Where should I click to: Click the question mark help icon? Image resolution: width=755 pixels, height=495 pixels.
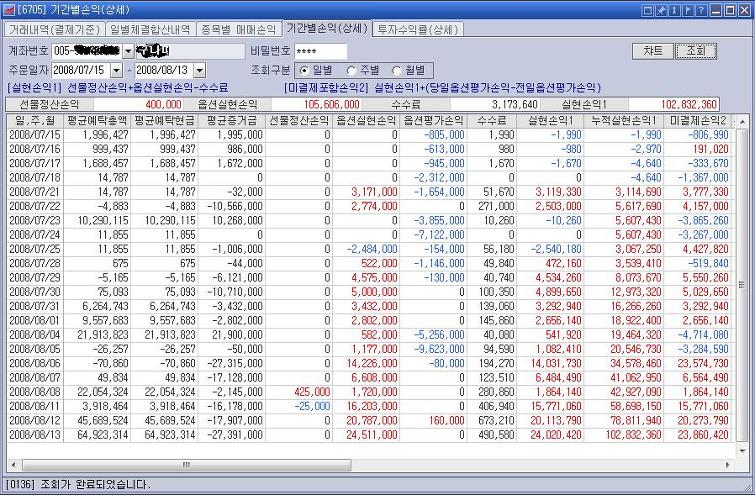coord(702,10)
